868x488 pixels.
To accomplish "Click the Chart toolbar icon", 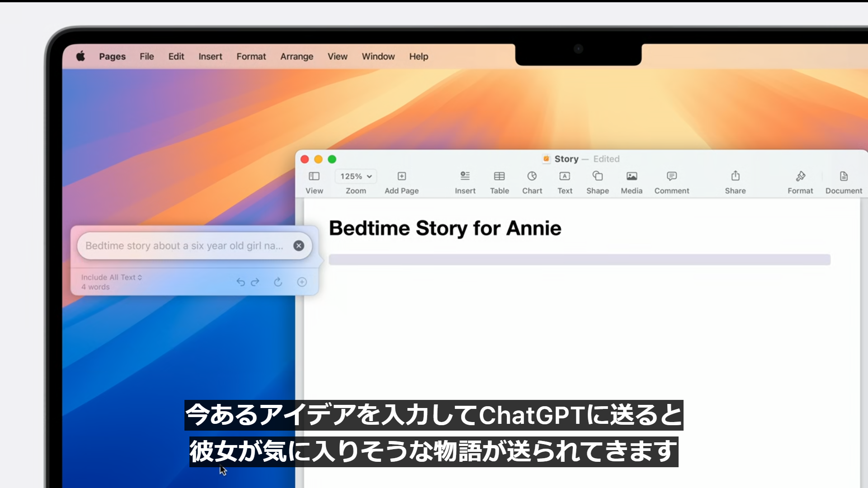I will [532, 177].
